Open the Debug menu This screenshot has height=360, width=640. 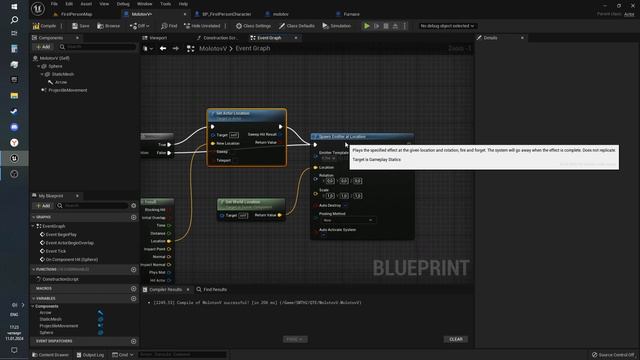[123, 4]
